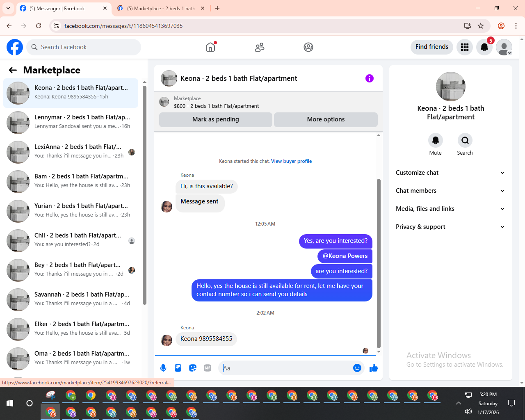Open the Chrome three-dot menu
525x420 pixels.
click(x=516, y=26)
